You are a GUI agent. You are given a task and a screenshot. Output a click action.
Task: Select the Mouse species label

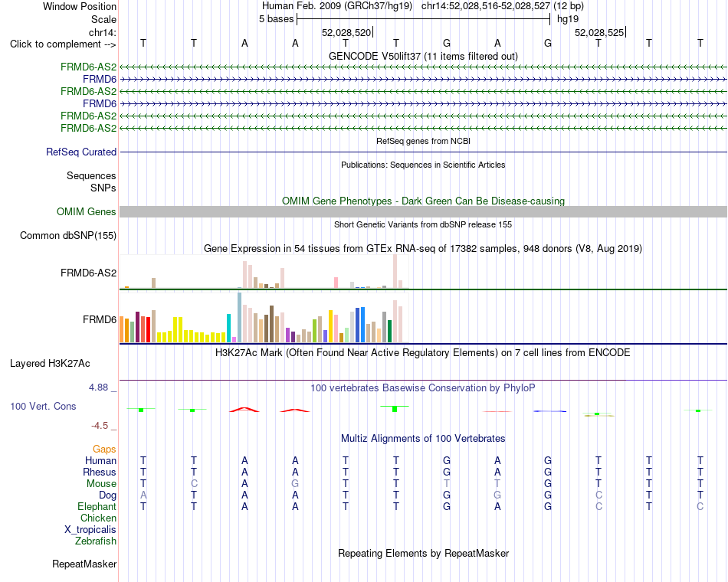[101, 484]
